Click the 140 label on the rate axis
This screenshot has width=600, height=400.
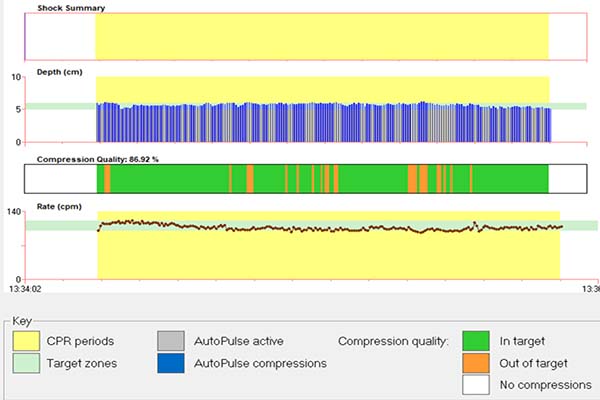(x=14, y=213)
